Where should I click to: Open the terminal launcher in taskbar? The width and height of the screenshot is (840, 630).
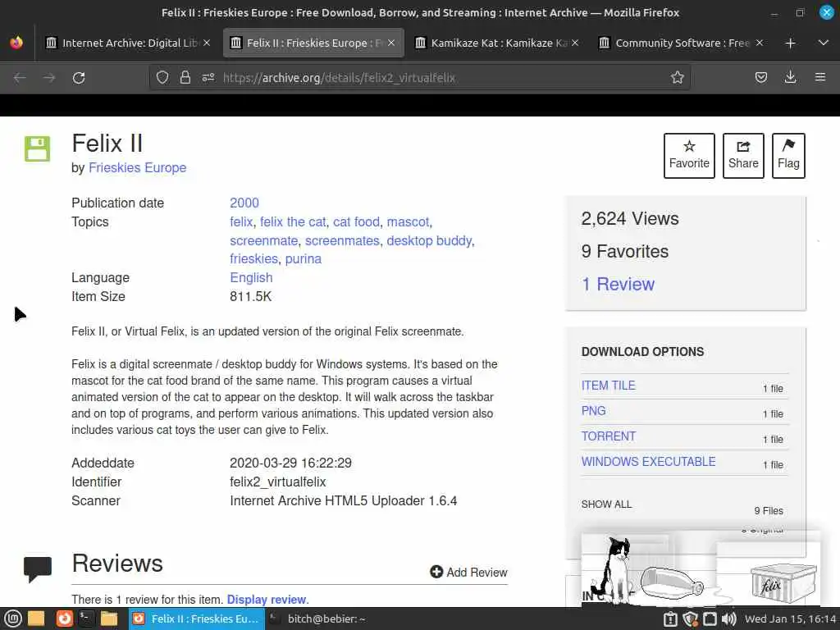pyautogui.click(x=87, y=619)
